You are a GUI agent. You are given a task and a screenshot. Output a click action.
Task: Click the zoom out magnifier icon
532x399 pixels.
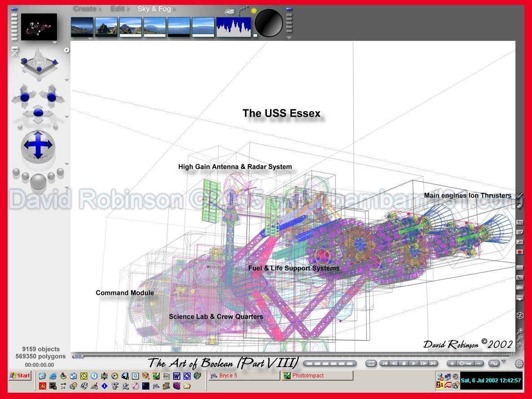pos(520,338)
